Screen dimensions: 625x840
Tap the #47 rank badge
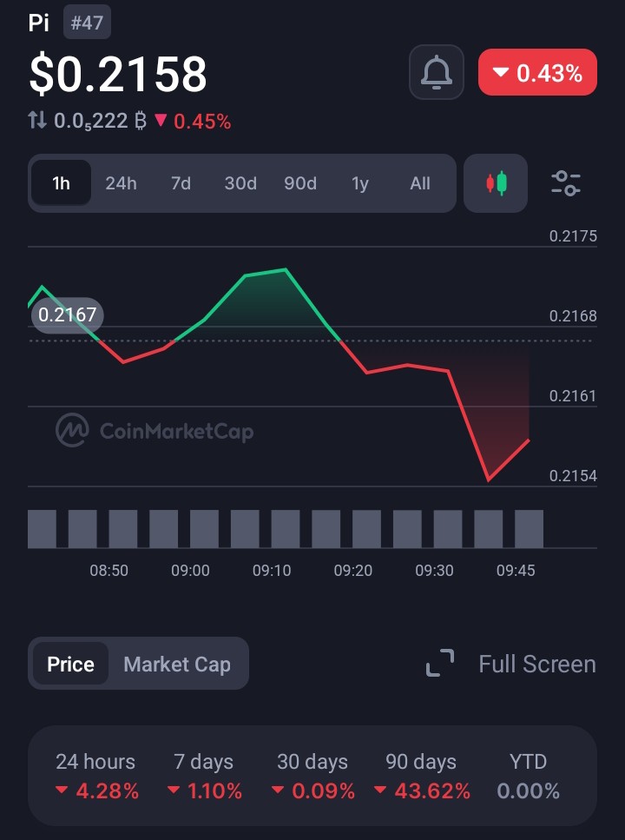point(87,23)
